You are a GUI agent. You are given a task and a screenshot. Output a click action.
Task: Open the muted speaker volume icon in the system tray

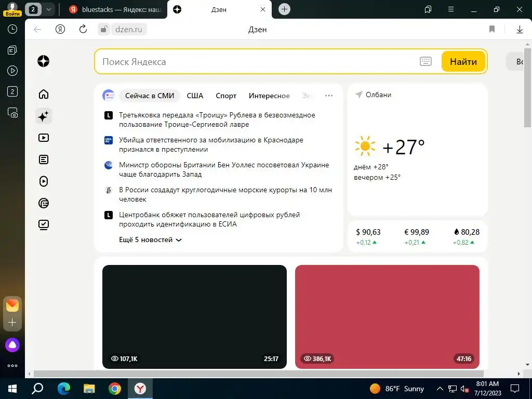pos(464,389)
